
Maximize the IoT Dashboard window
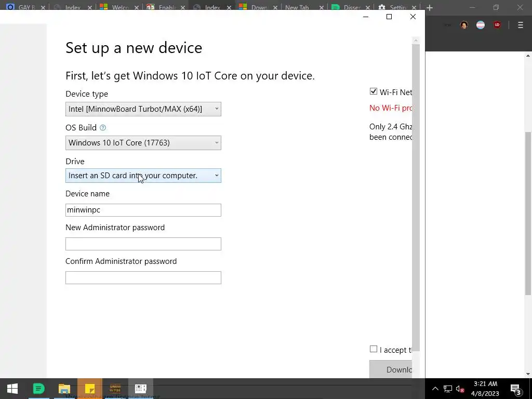coord(389,17)
